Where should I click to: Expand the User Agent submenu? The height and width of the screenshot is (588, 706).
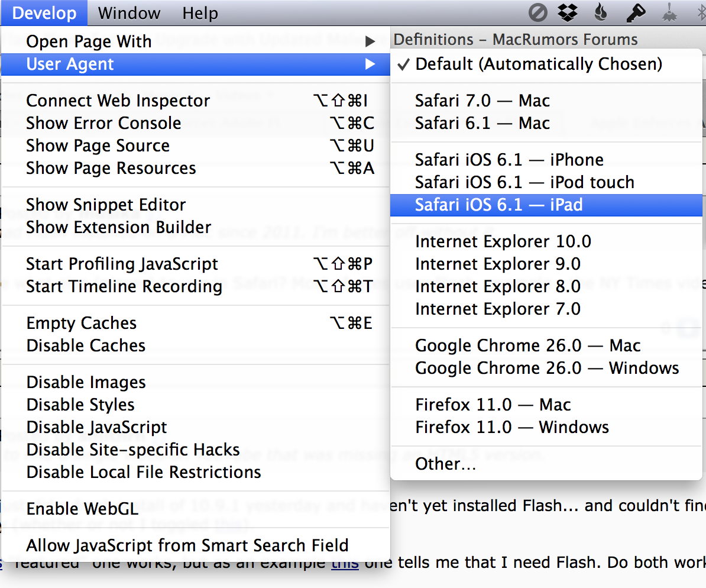click(195, 64)
